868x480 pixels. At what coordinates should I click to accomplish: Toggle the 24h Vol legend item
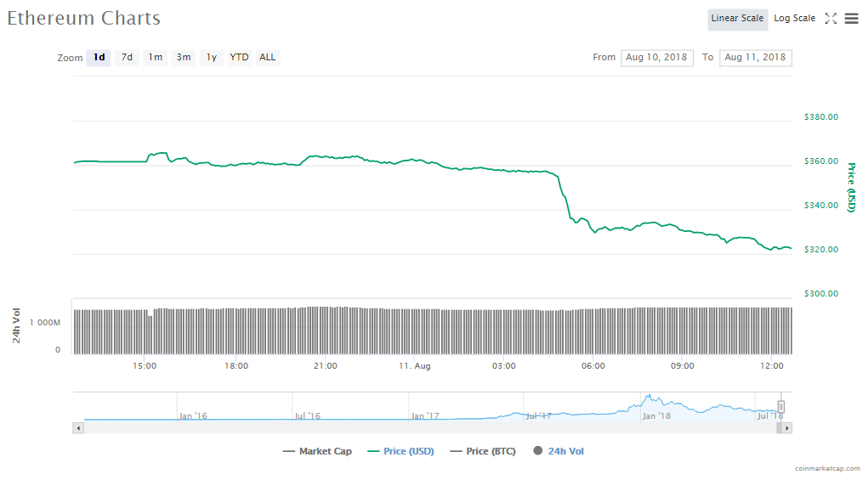pos(559,451)
